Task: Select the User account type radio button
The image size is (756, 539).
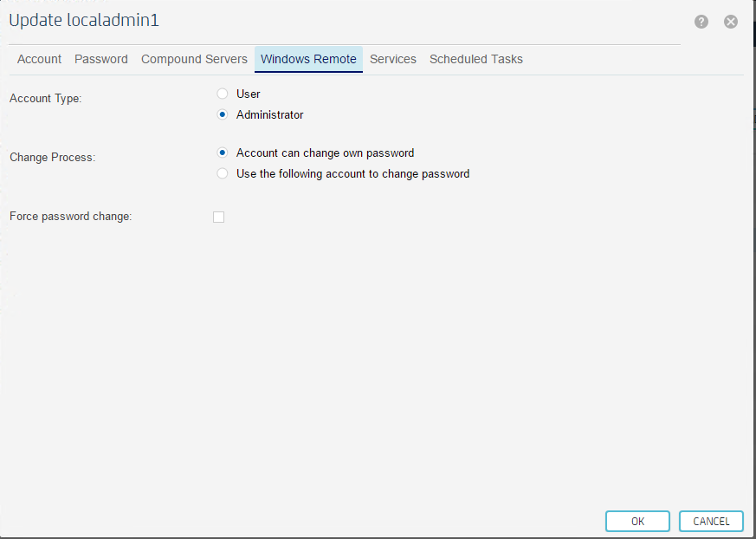Action: point(223,94)
